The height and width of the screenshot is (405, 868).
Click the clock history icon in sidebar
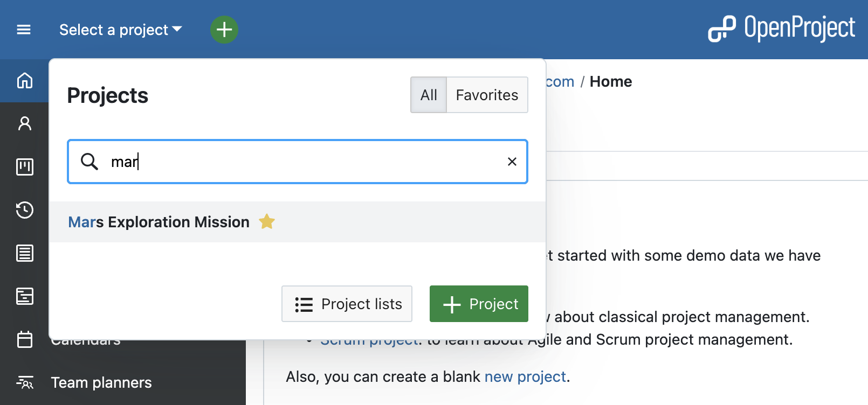(x=25, y=210)
